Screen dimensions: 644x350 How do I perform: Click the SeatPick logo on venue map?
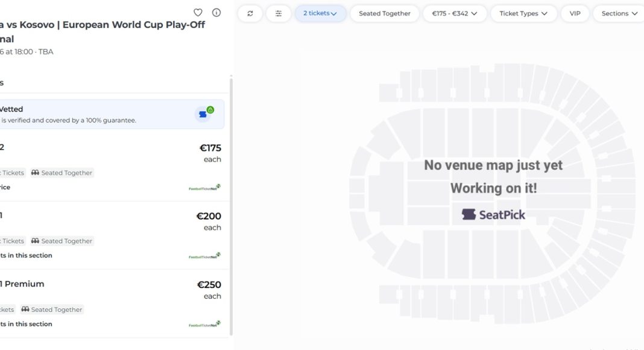coord(493,214)
